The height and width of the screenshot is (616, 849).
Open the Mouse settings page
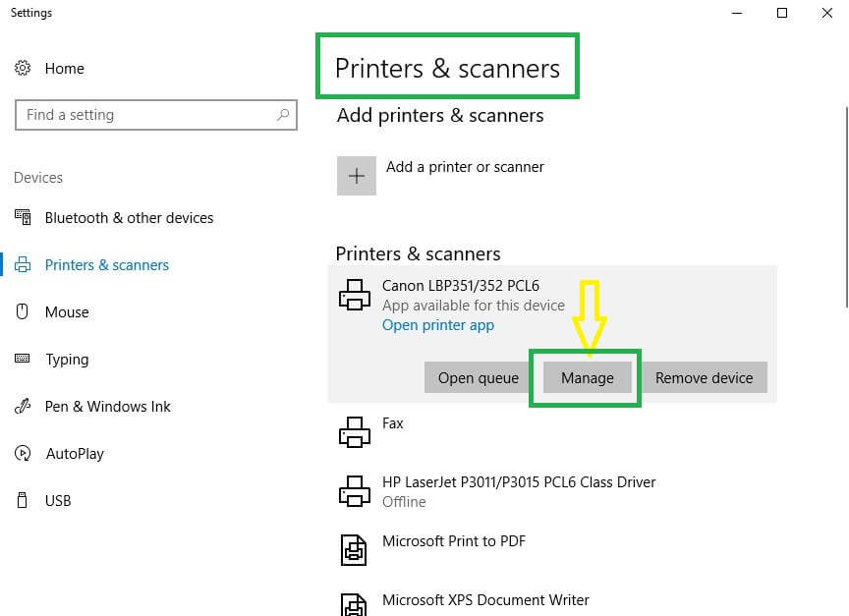pyautogui.click(x=67, y=312)
